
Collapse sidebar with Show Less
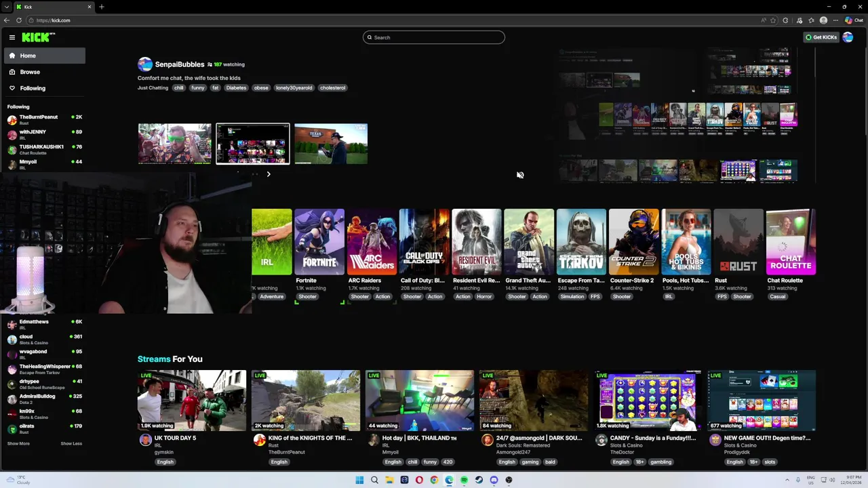pyautogui.click(x=71, y=443)
